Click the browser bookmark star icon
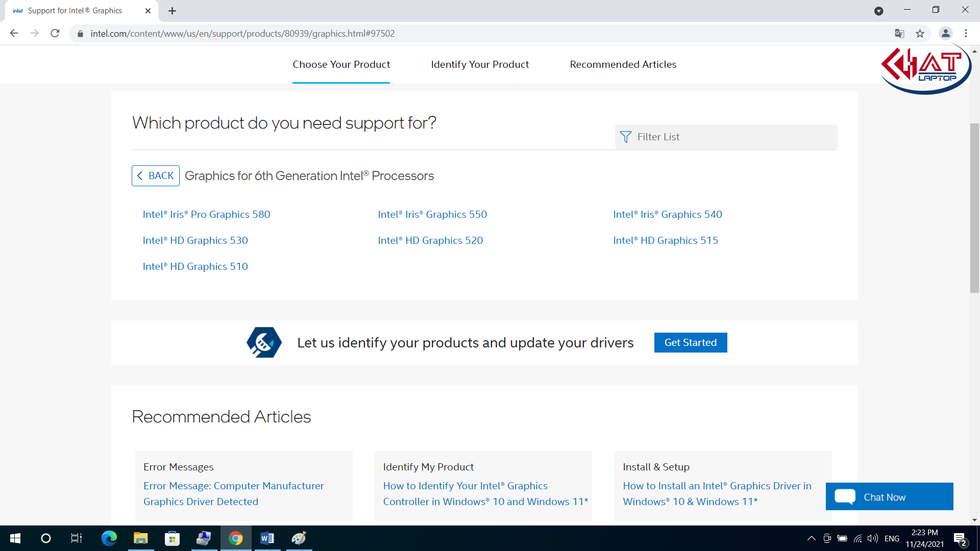Viewport: 980px width, 551px height. point(920,34)
